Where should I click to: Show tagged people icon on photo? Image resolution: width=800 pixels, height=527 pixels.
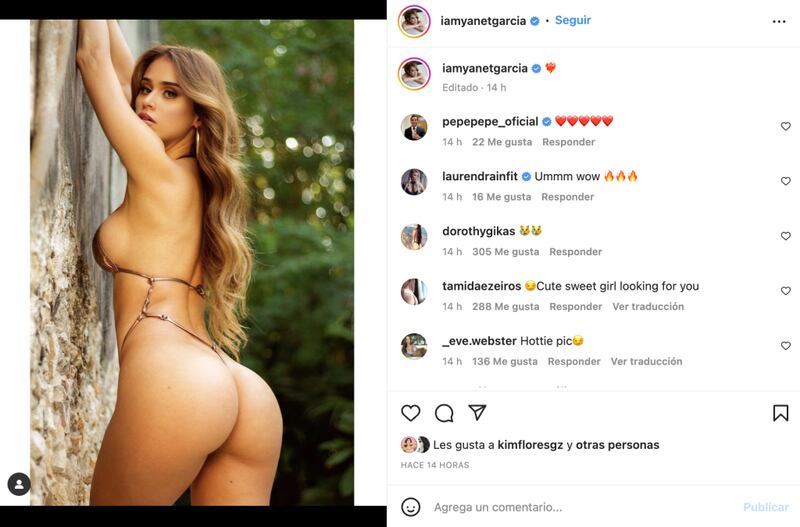click(19, 485)
